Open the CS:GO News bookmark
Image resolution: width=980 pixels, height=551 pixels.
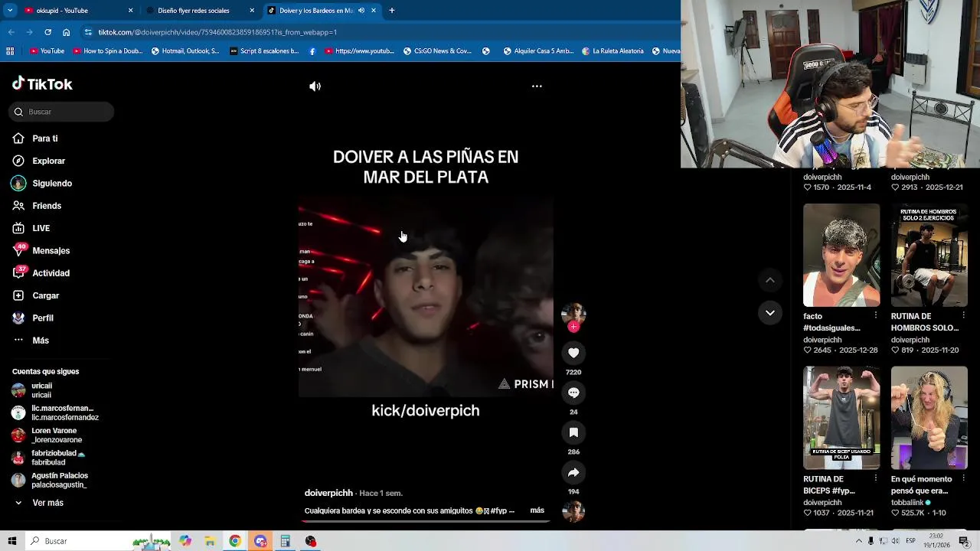[437, 51]
